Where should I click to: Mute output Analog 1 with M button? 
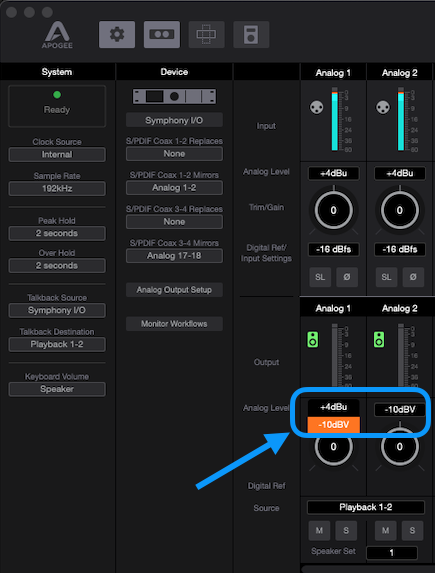point(319,531)
